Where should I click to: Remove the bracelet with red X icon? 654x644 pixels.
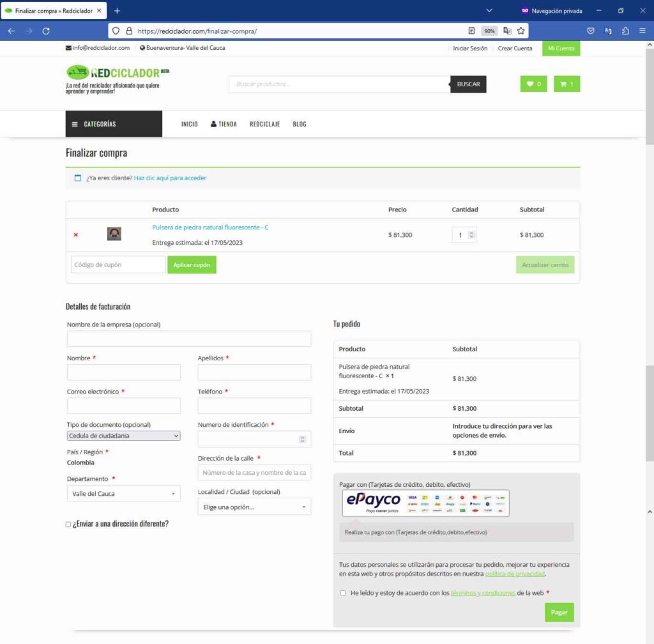[x=76, y=235]
